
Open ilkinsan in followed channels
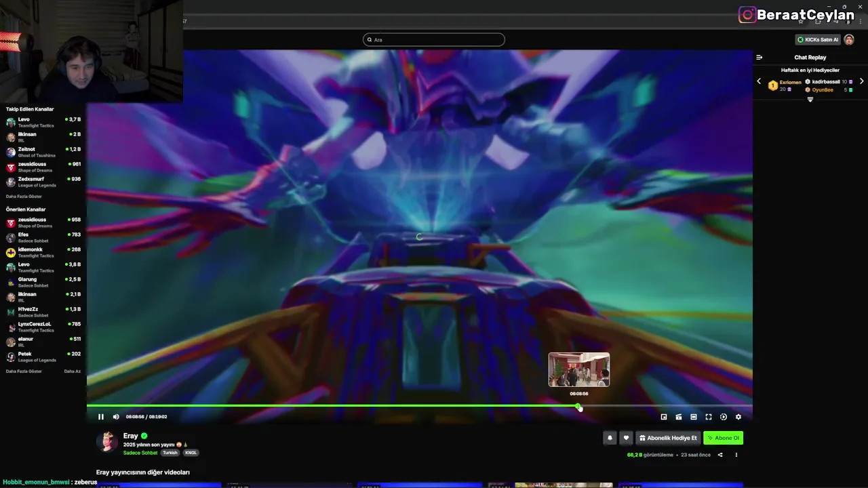[x=43, y=137]
